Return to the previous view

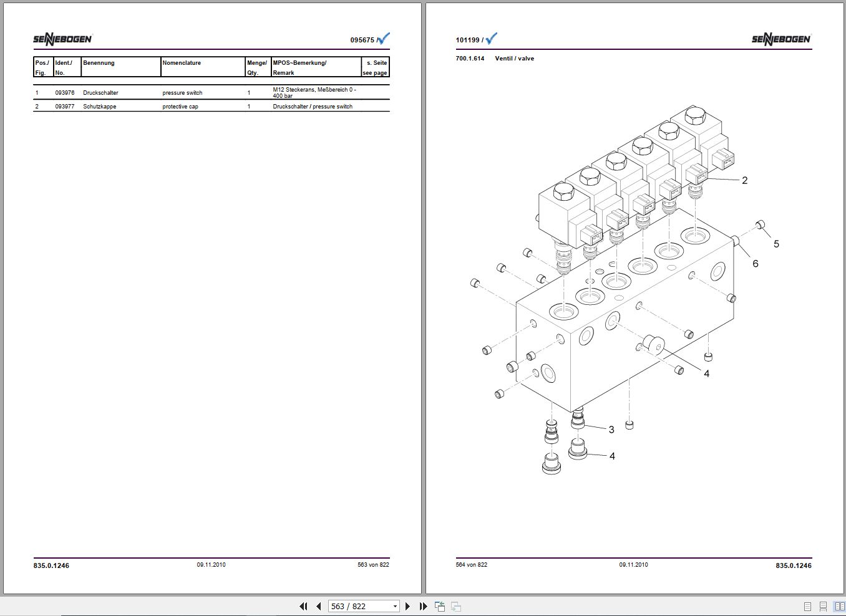(x=440, y=606)
